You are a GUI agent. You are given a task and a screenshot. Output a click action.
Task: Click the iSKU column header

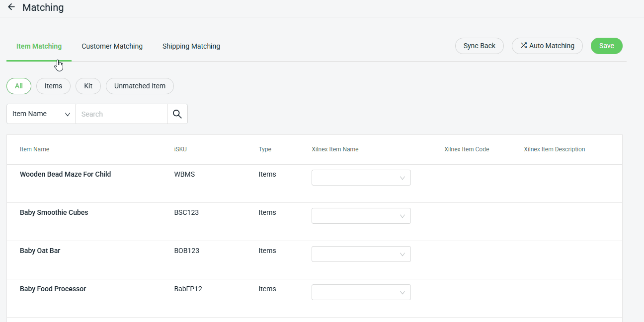(180, 149)
